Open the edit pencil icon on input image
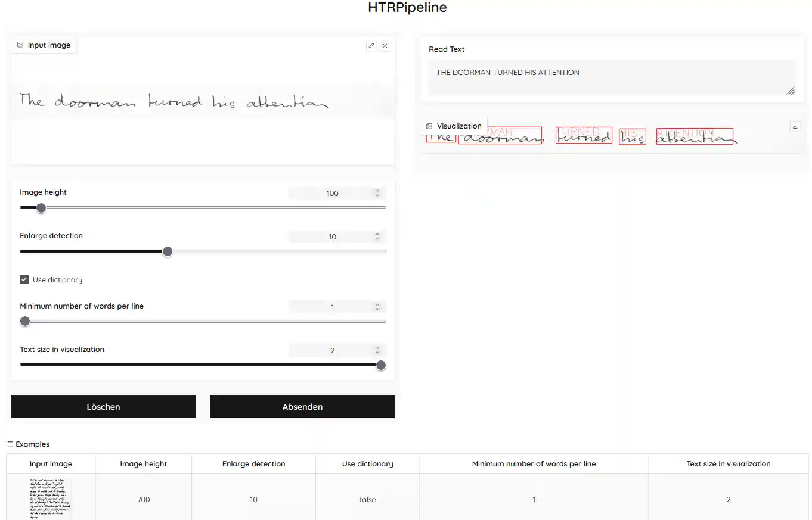Viewport: 812px width, 520px height. [371, 45]
